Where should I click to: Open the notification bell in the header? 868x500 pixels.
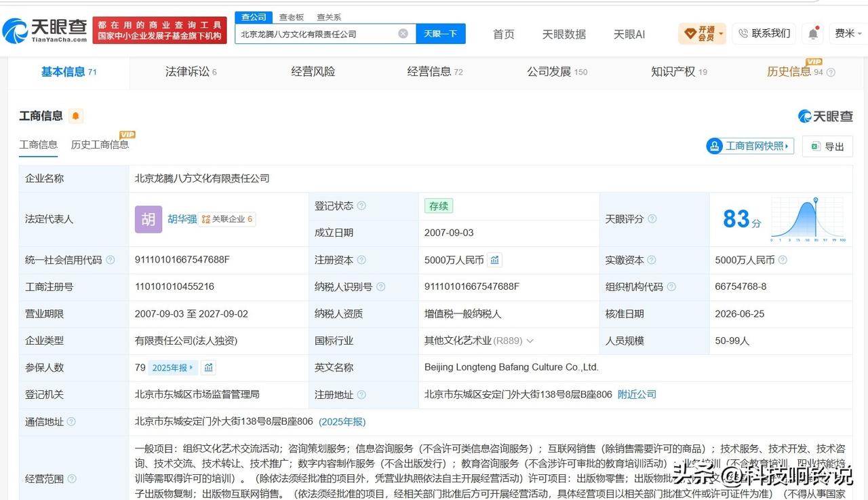click(812, 33)
